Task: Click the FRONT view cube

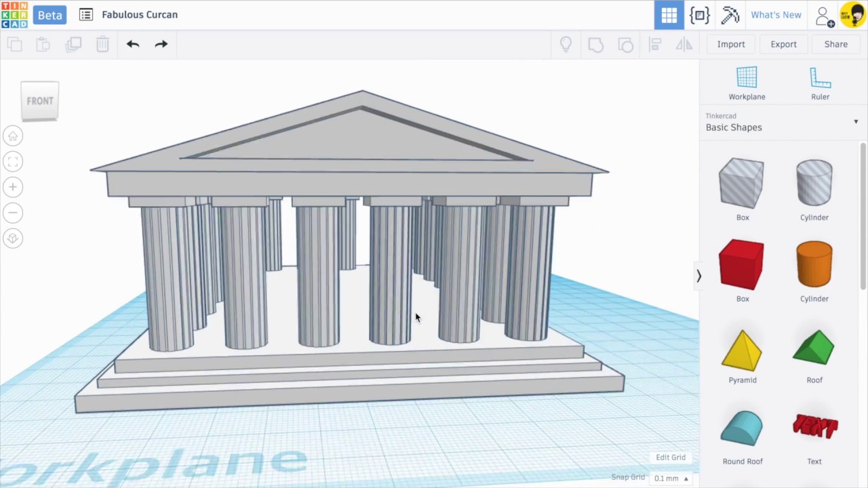Action: [x=40, y=101]
